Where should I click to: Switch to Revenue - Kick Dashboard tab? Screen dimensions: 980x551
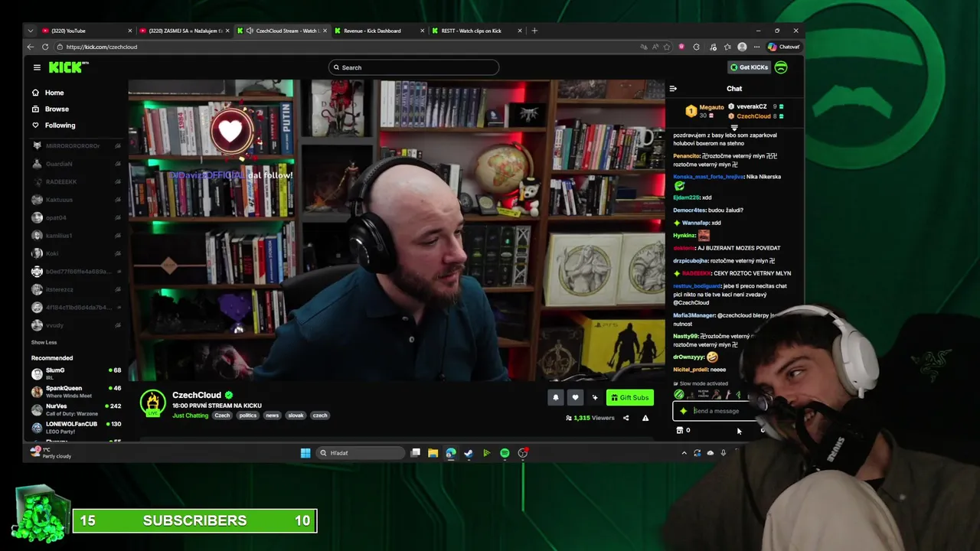[x=379, y=31]
